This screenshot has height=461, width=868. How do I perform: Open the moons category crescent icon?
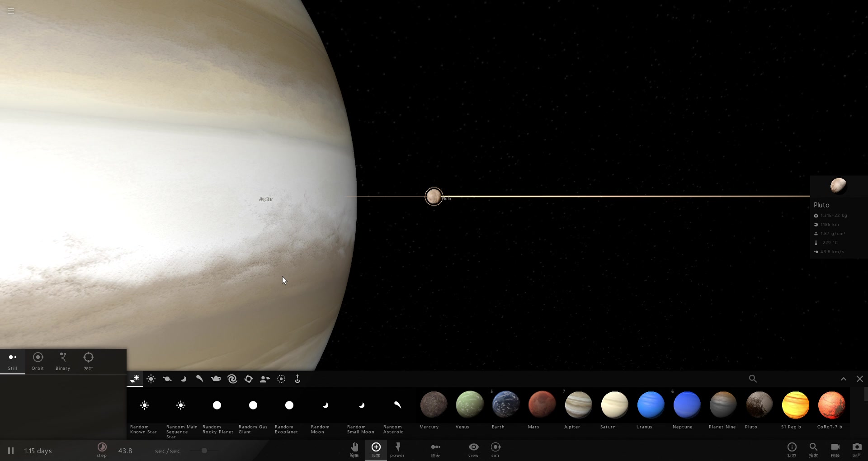184,379
